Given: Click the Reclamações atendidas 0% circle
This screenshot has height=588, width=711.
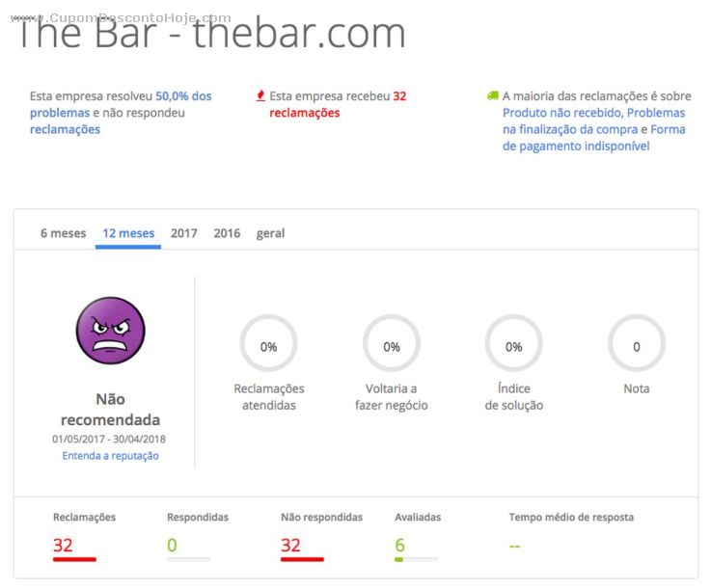Looking at the screenshot, I should (x=268, y=343).
